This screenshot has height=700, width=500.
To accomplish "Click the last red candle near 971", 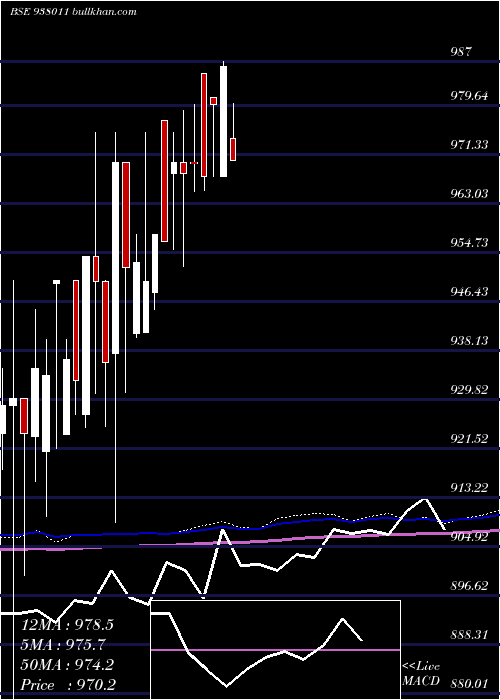I will point(233,149).
